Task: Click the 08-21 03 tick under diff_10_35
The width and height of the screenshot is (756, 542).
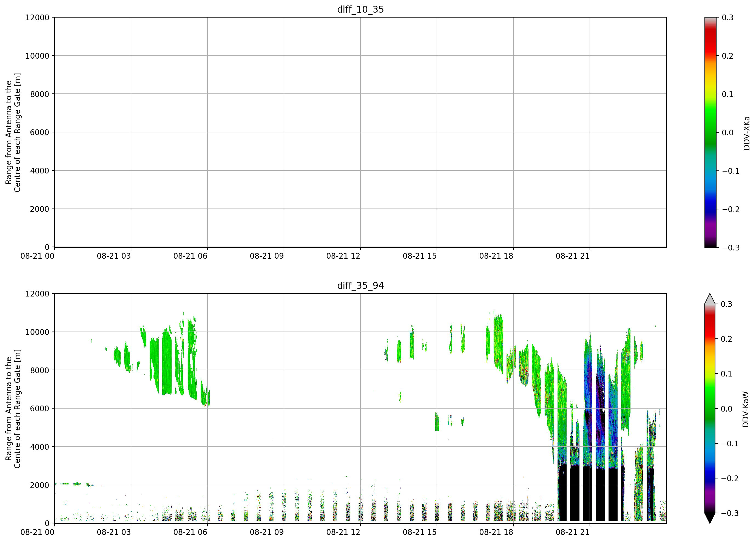Action: point(114,256)
